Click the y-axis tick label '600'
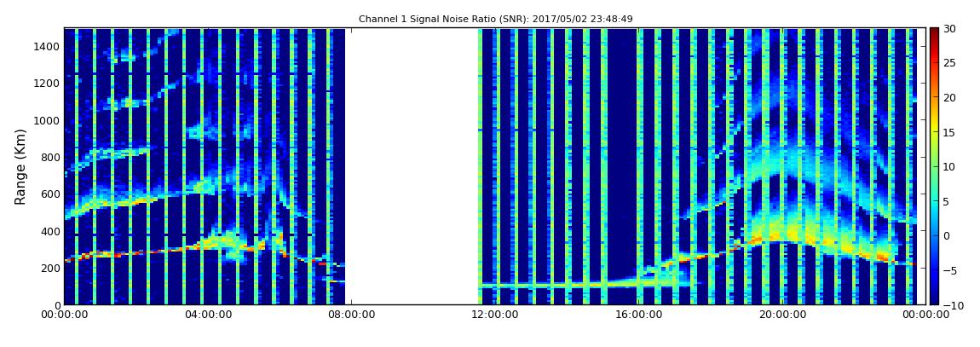The height and width of the screenshot is (347, 980). tap(50, 194)
